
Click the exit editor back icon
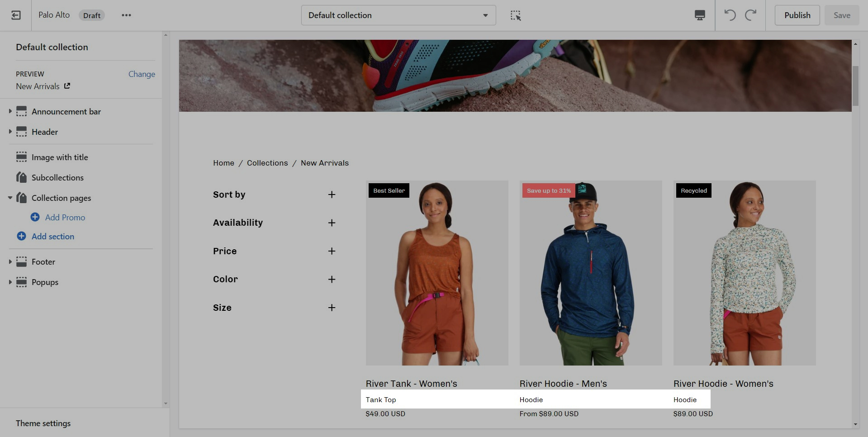click(x=16, y=15)
